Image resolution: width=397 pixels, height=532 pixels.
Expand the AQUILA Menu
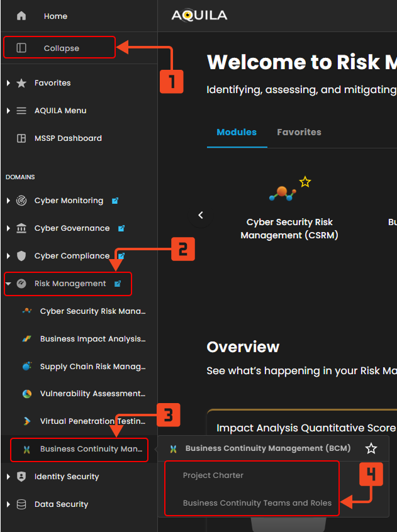coord(8,111)
